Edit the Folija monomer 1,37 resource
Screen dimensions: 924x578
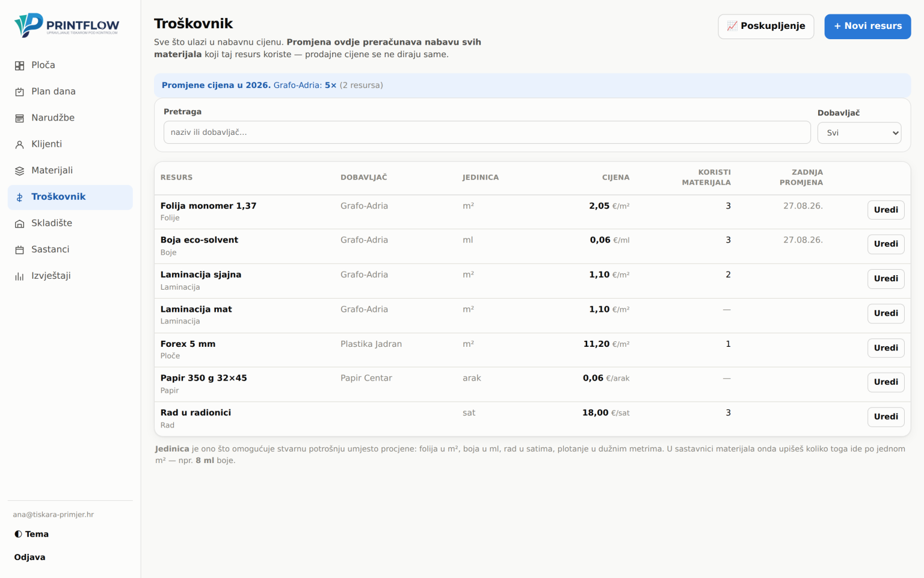(x=885, y=210)
